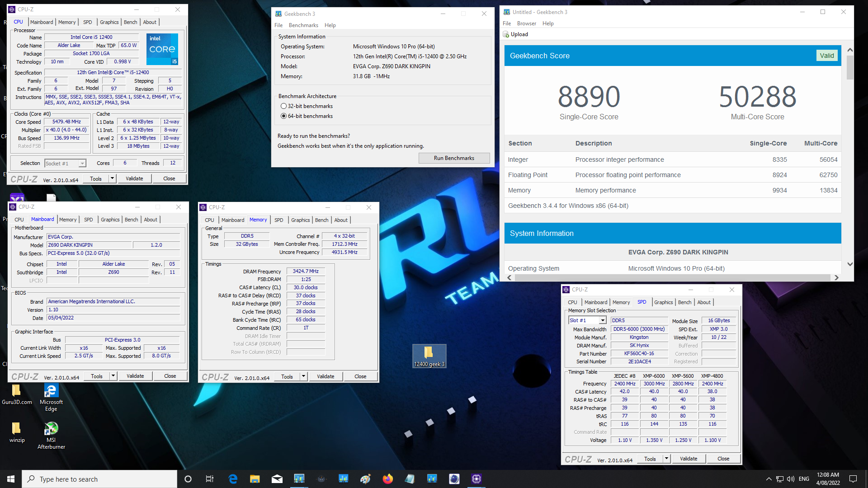The height and width of the screenshot is (488, 868).
Task: Open Benchmarks menu in Geekbench 3
Action: (303, 25)
